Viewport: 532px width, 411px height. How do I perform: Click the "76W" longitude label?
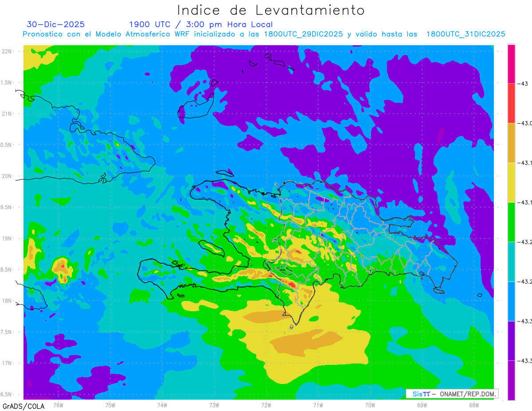58,405
